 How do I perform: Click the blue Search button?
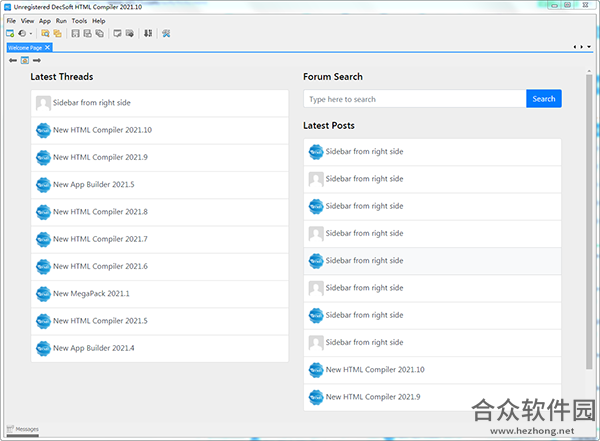[544, 99]
